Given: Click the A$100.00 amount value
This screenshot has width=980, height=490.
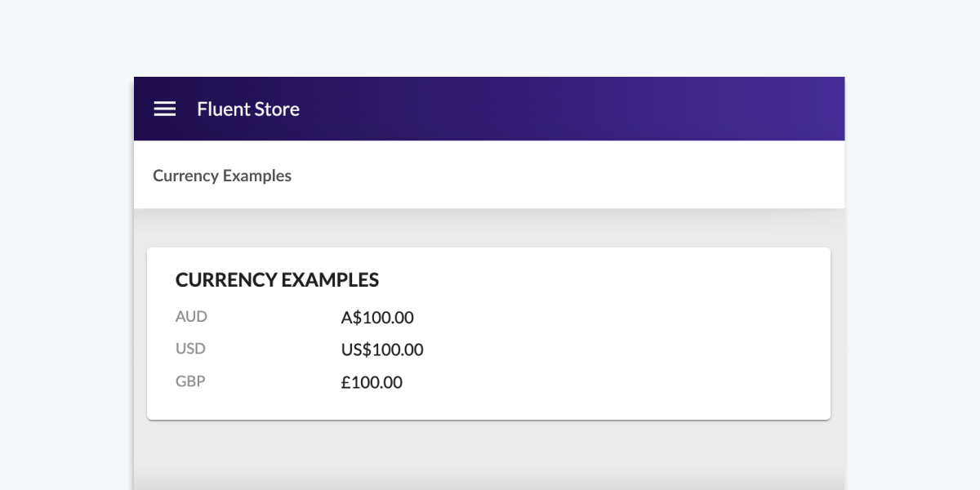Looking at the screenshot, I should tap(377, 318).
